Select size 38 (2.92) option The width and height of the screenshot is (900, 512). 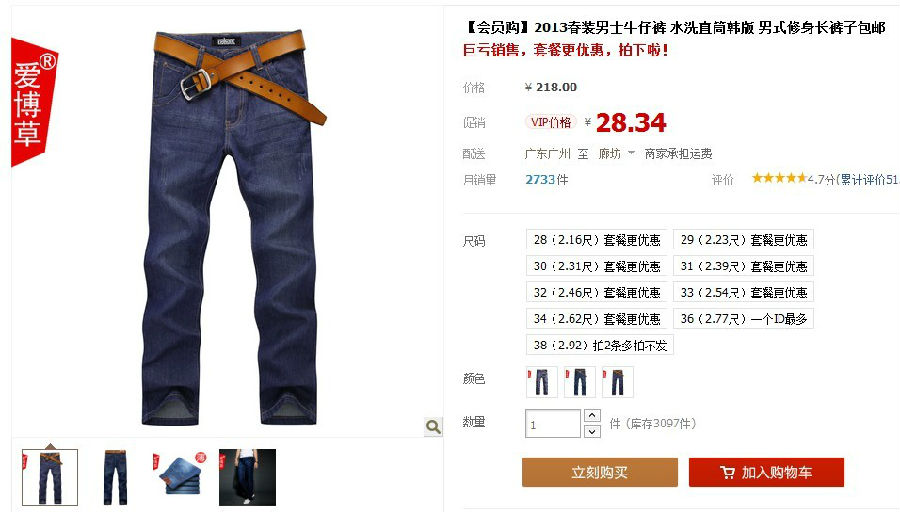point(600,345)
